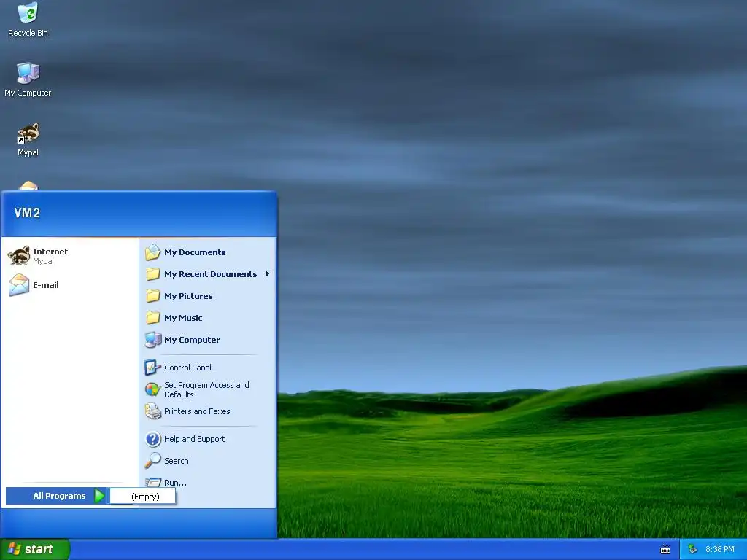Open the My Pictures folder

208,296
